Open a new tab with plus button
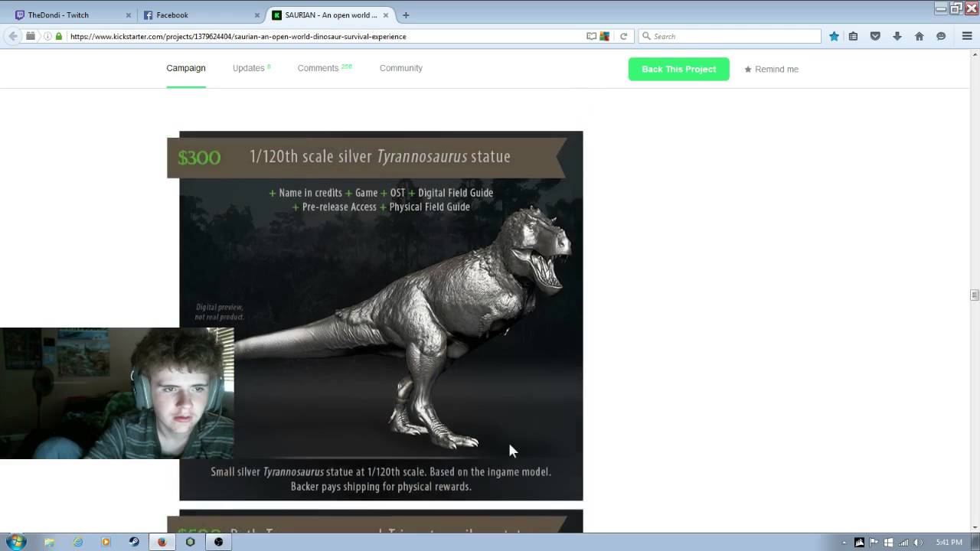Screen dimensions: 980x551 (406, 15)
